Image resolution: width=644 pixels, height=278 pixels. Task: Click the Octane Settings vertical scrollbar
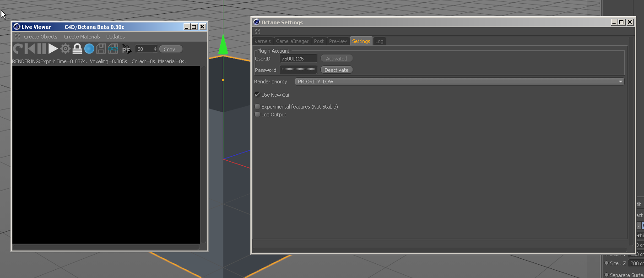(631, 142)
